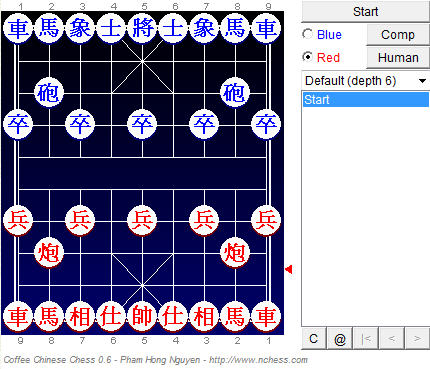Open the Default (depth 6) difficulty dropdown
This screenshot has width=430, height=369.
(365, 81)
